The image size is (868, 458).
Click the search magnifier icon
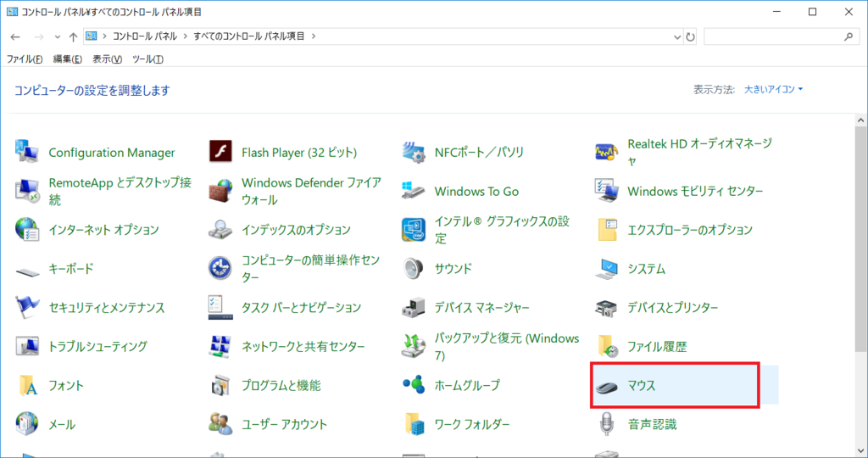coord(849,36)
